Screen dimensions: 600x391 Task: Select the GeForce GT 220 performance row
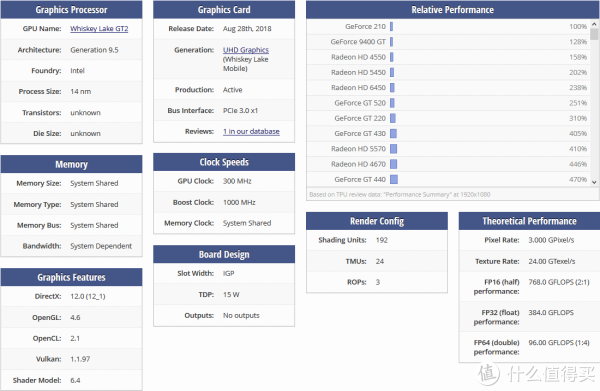coord(448,118)
